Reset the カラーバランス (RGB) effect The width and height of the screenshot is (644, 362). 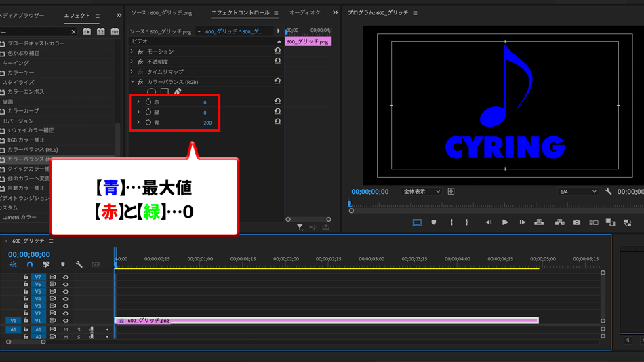point(277,81)
